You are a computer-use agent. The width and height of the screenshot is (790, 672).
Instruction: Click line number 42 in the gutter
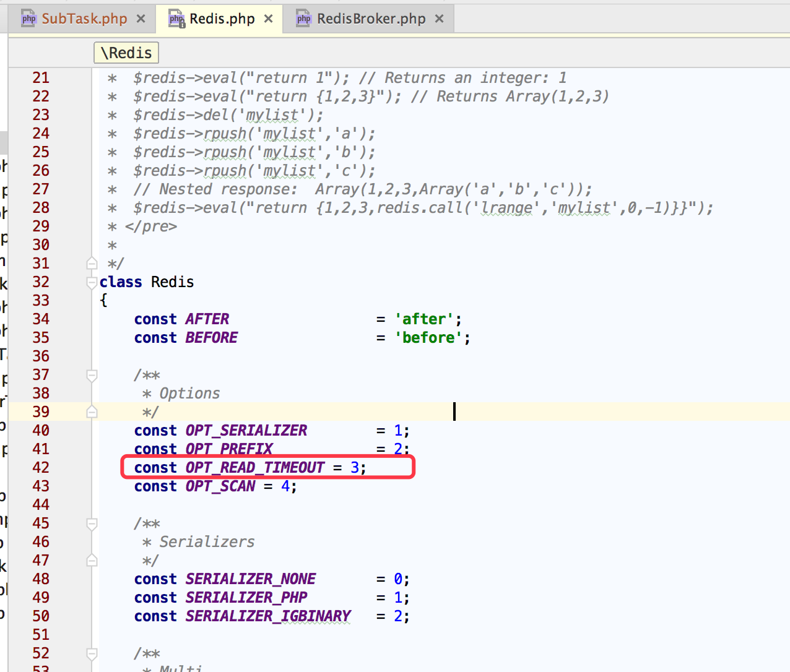(41, 468)
